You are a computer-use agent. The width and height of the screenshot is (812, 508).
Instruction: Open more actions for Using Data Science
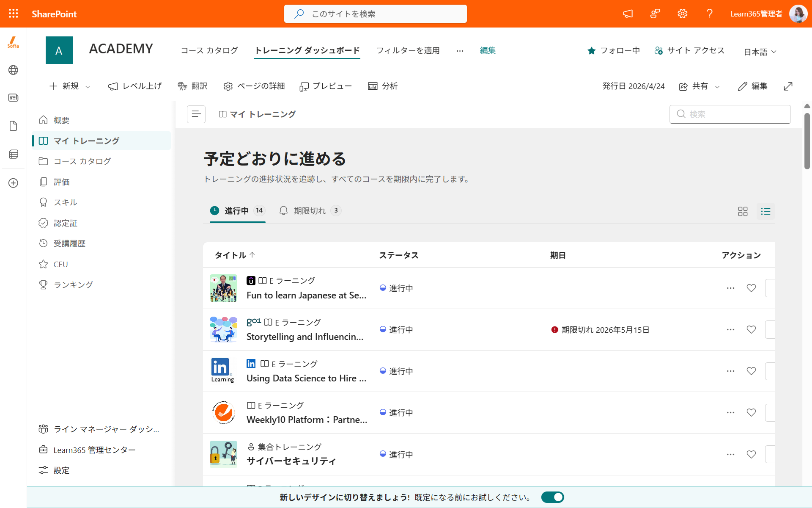[730, 371]
